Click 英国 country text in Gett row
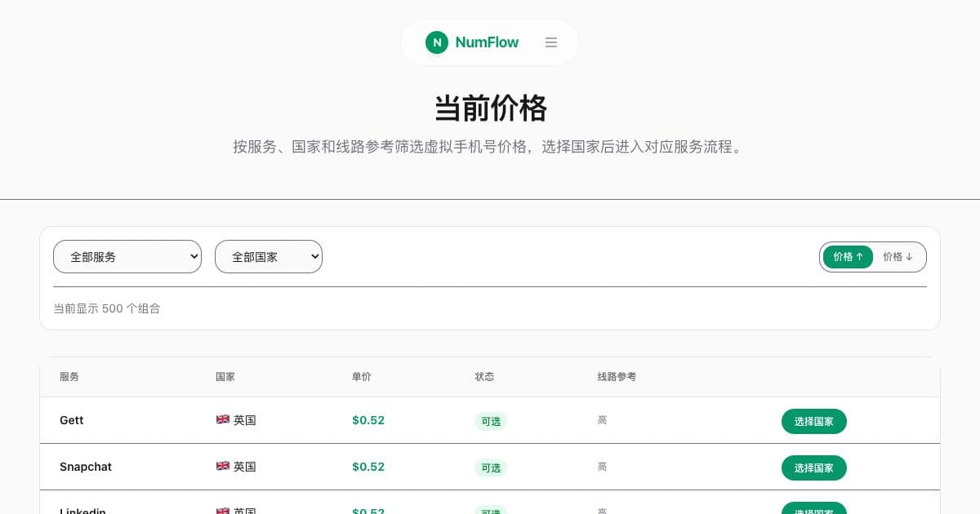Viewport: 980px width, 514px height. [x=245, y=420]
